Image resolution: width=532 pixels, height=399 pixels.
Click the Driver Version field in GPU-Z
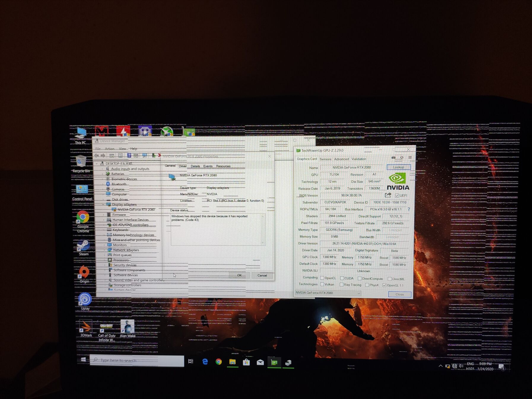tap(364, 244)
